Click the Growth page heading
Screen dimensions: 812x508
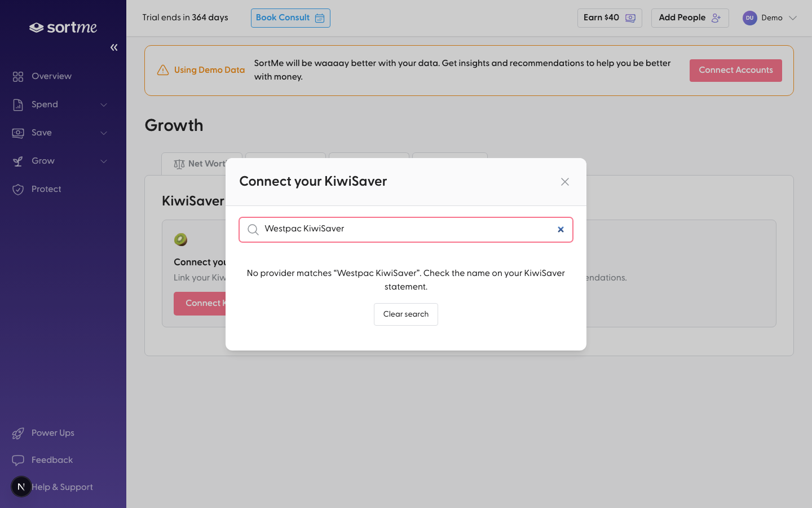174,125
